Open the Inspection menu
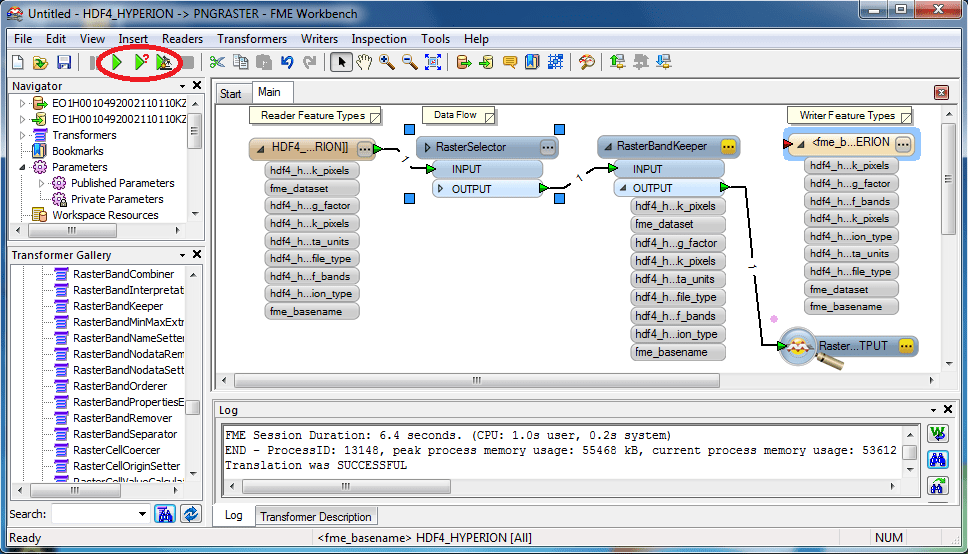This screenshot has width=968, height=554. [x=379, y=39]
